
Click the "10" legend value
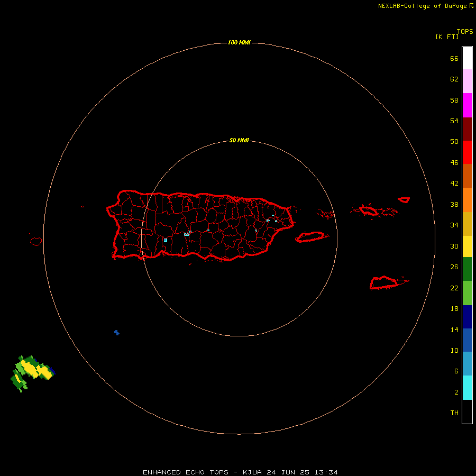[x=454, y=351]
